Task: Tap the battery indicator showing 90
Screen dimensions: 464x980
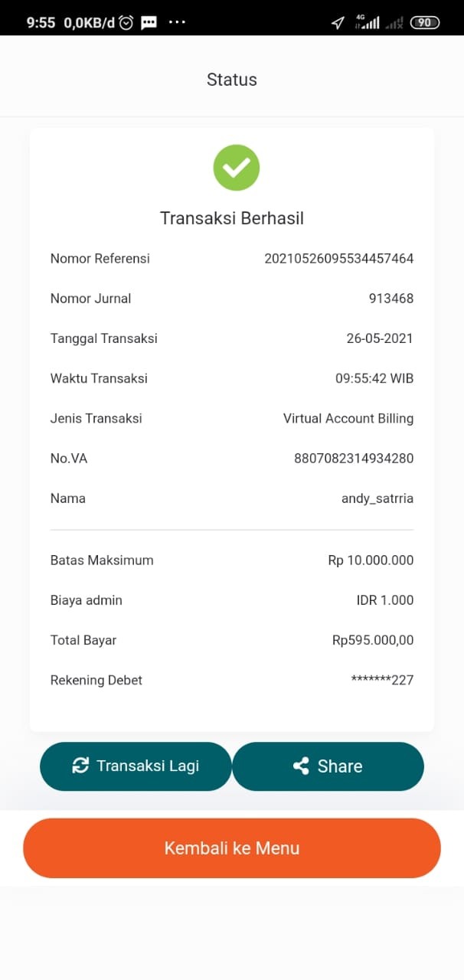Action: tap(423, 22)
